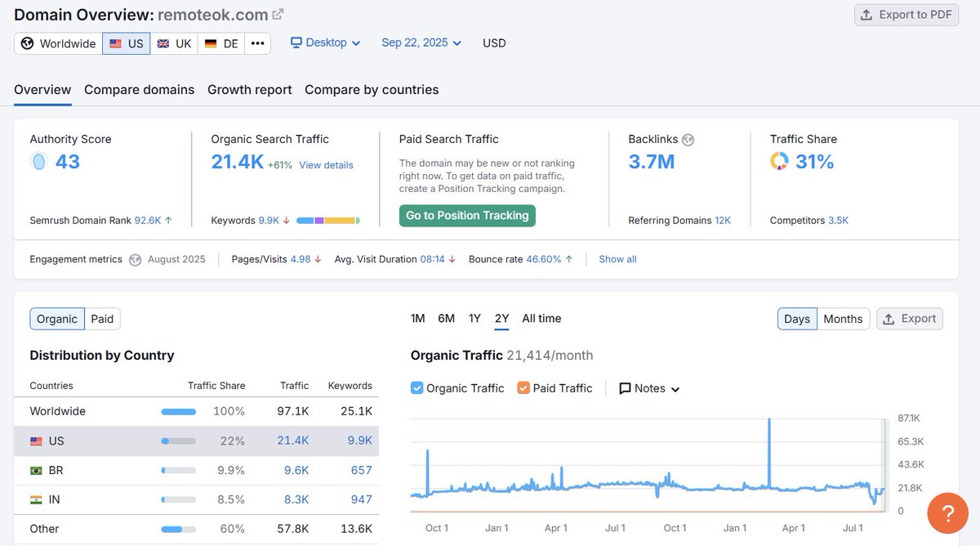Click the Keywords distribution color bar

(327, 221)
